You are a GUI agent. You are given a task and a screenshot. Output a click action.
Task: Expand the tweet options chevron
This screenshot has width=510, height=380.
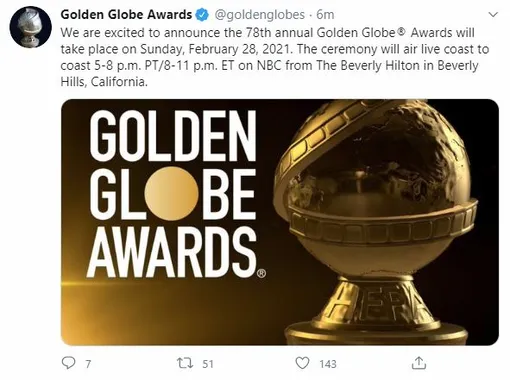493,15
